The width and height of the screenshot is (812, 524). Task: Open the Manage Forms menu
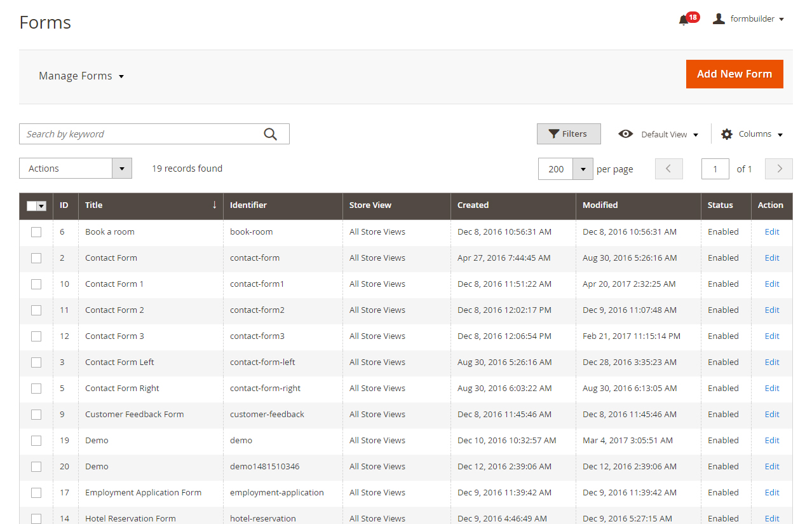coord(81,76)
